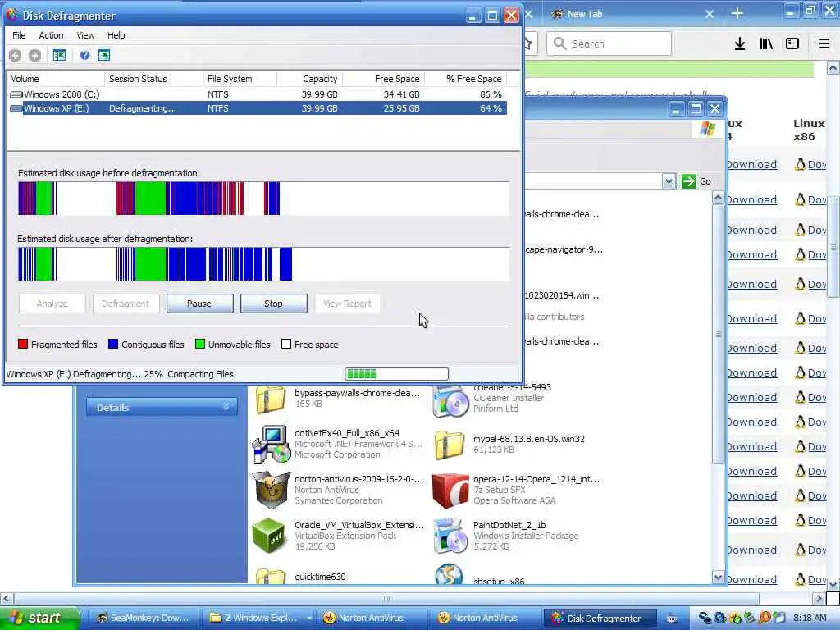Click the defragmentation progress bar in status bar
This screenshot has height=630, width=840.
pos(396,373)
